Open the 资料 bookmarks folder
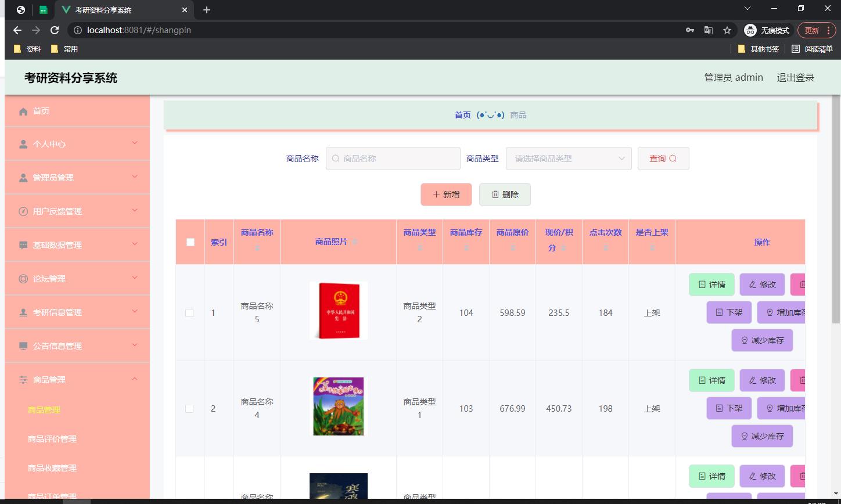 (x=27, y=49)
